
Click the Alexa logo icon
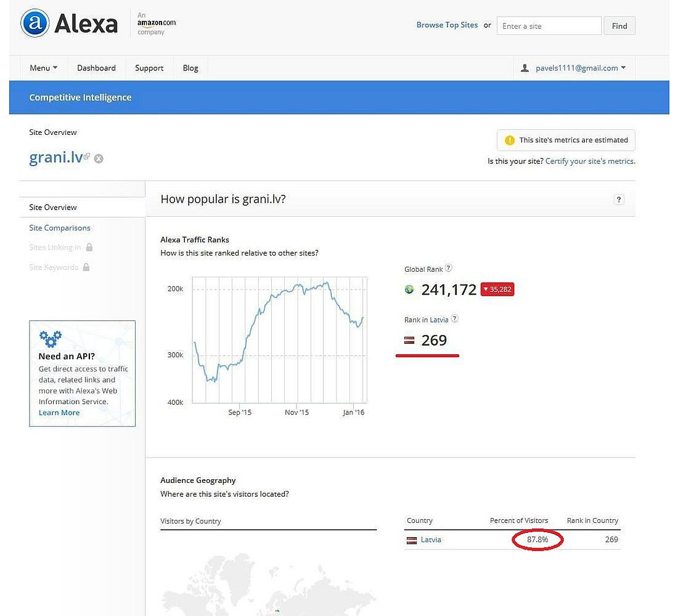click(x=35, y=24)
